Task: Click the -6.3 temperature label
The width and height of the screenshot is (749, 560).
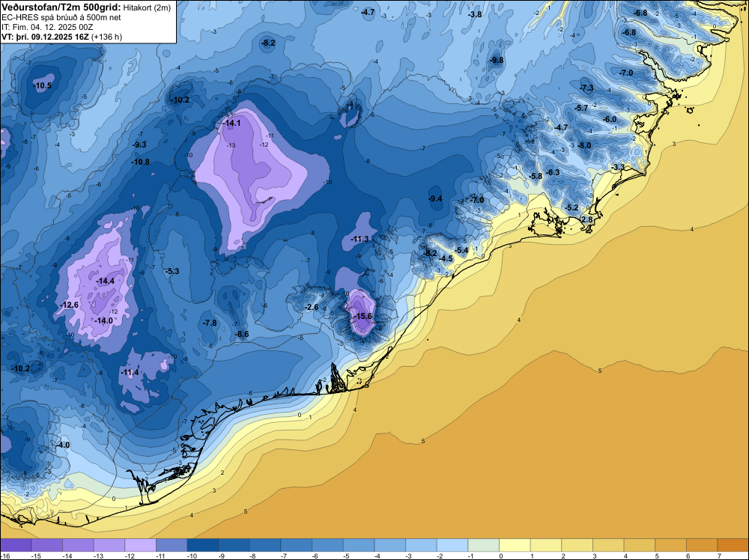Action: click(553, 172)
